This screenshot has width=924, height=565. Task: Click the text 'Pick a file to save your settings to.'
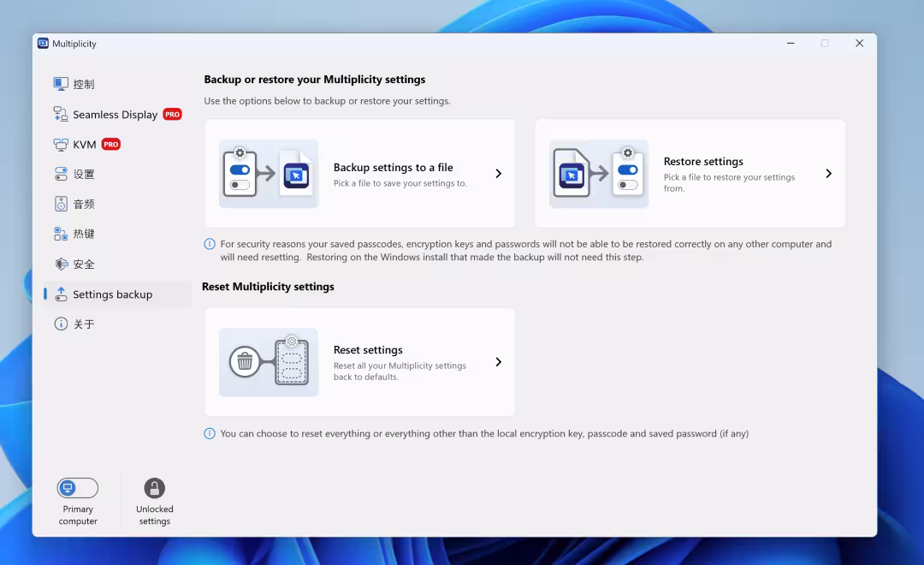tap(400, 183)
